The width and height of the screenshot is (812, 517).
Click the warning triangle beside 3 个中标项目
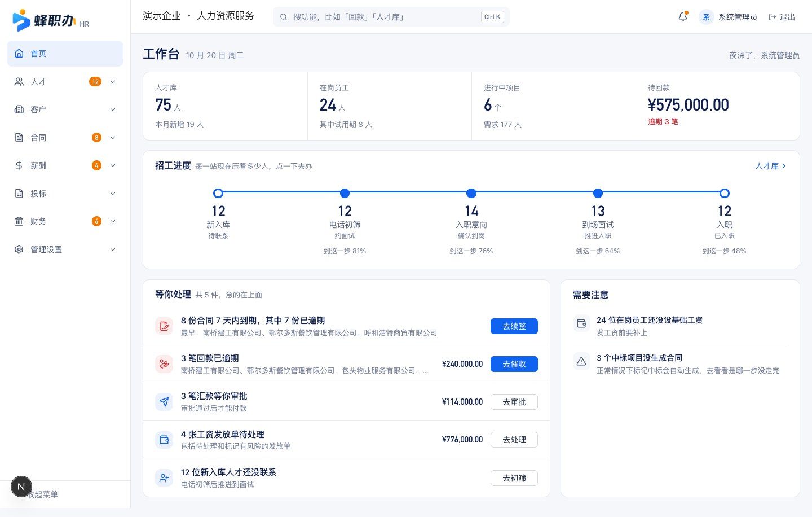point(581,361)
